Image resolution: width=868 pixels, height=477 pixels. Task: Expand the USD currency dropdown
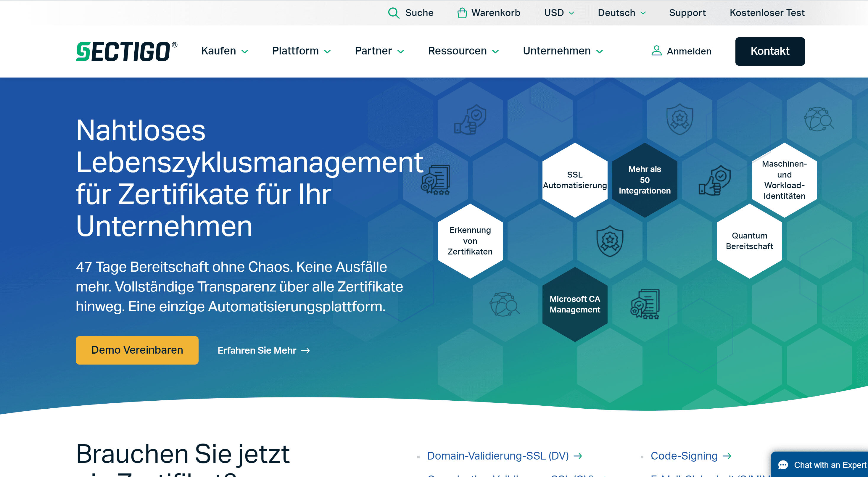[559, 13]
